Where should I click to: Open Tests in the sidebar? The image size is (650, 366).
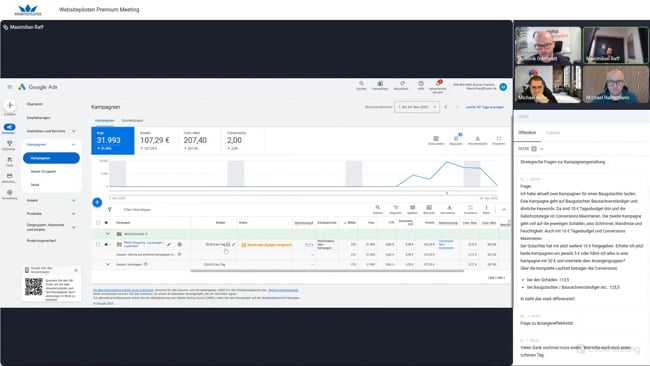35,184
